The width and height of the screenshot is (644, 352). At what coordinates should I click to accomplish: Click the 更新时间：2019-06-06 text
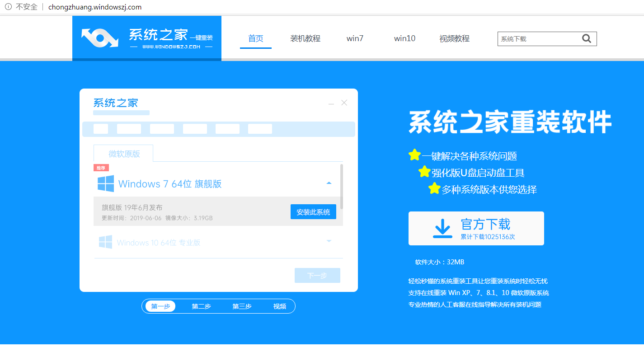coord(131,218)
